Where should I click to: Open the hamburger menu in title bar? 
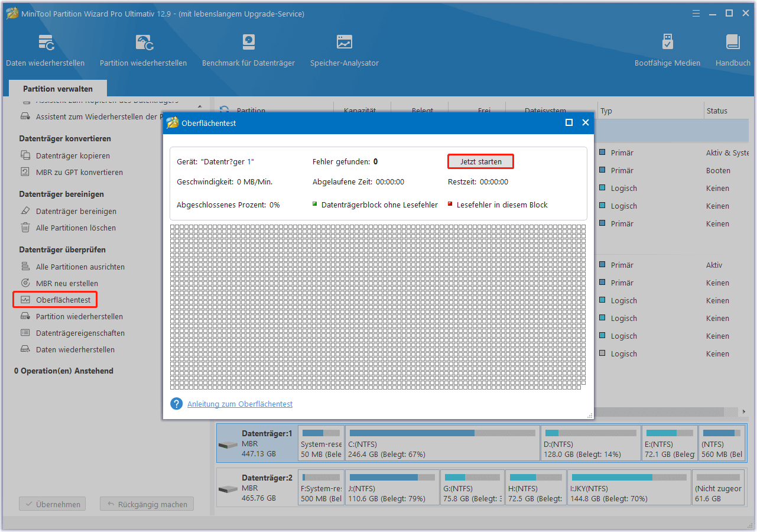[x=696, y=13]
